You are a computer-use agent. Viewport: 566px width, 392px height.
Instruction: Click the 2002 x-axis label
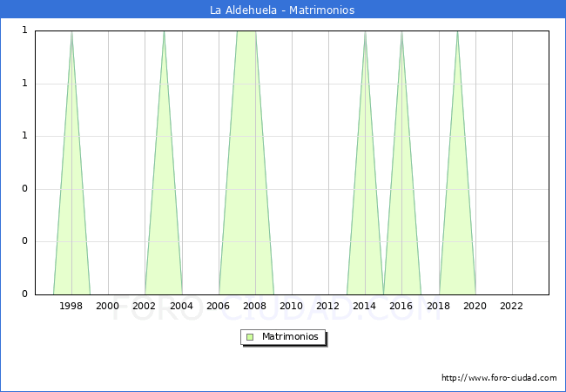tap(144, 306)
